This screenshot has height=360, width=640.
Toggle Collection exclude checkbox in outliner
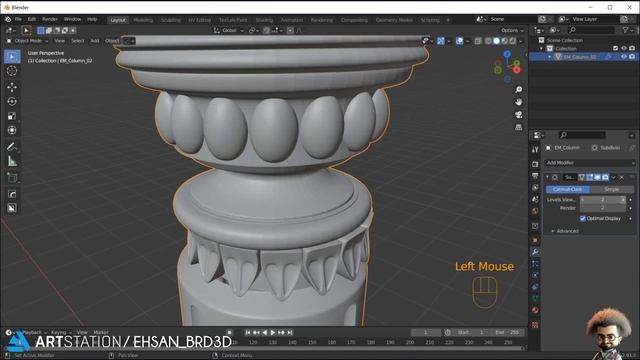(x=616, y=48)
